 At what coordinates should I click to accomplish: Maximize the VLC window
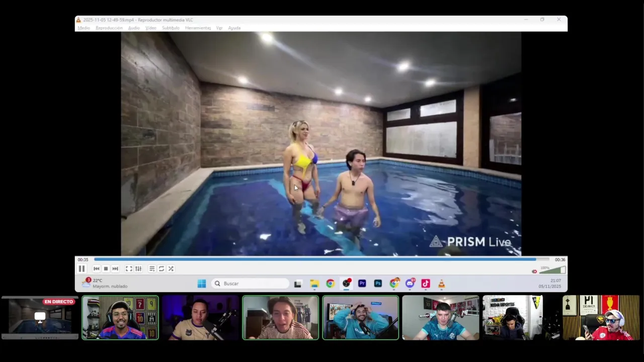(x=542, y=20)
